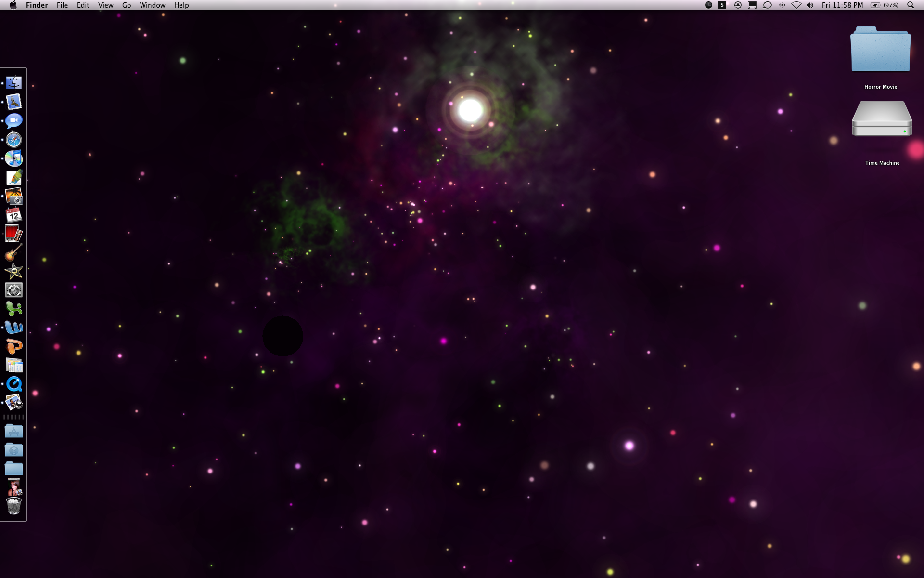Viewport: 924px width, 578px height.
Task: Click the Fri 11:58 PM clock
Action: 842,5
